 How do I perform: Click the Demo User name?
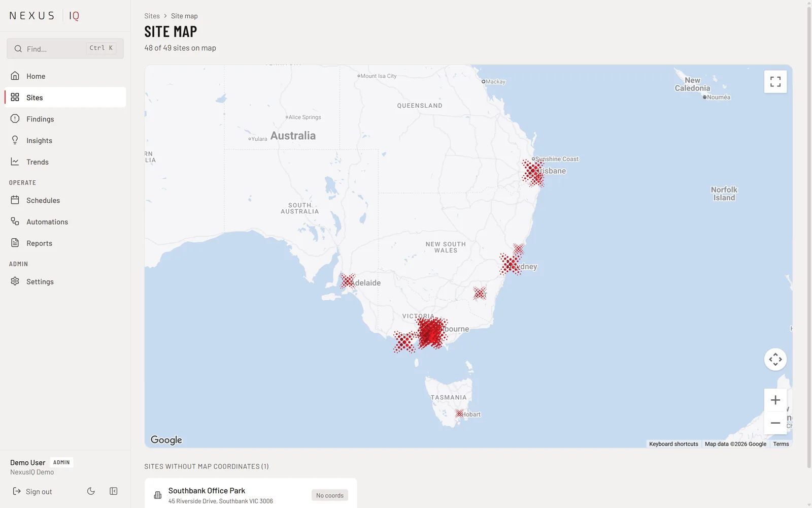pyautogui.click(x=28, y=462)
